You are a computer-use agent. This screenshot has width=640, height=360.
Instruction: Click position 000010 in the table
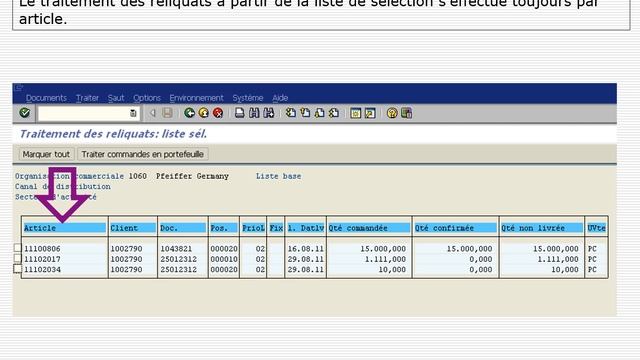point(224,259)
